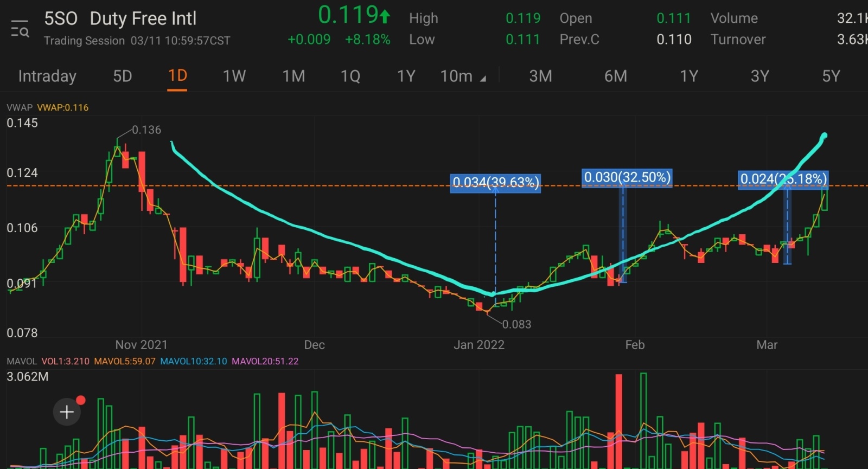The image size is (868, 469).
Task: Select the 1M chart tab
Action: 293,76
